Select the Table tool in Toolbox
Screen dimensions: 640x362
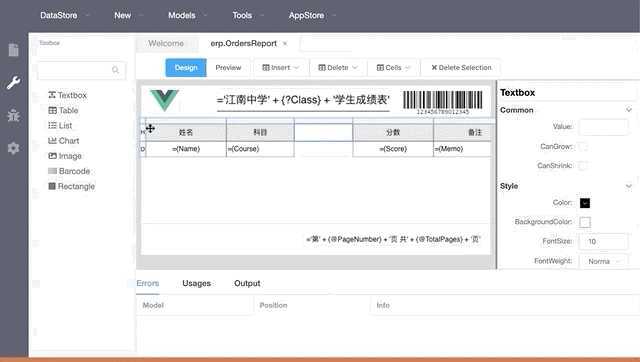(x=63, y=110)
